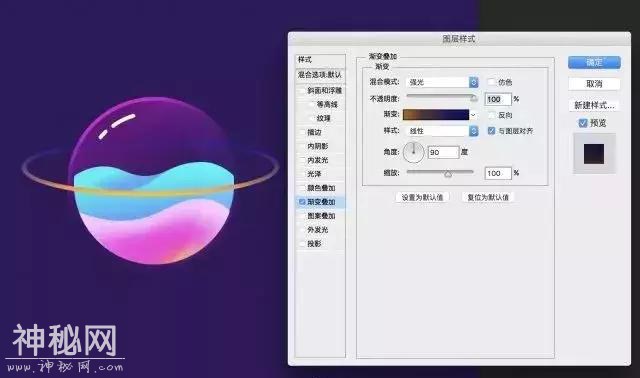Viewport: 640px width, 378px height.
Task: Open the 样式 dropdown showing 线性
Action: pos(442,131)
